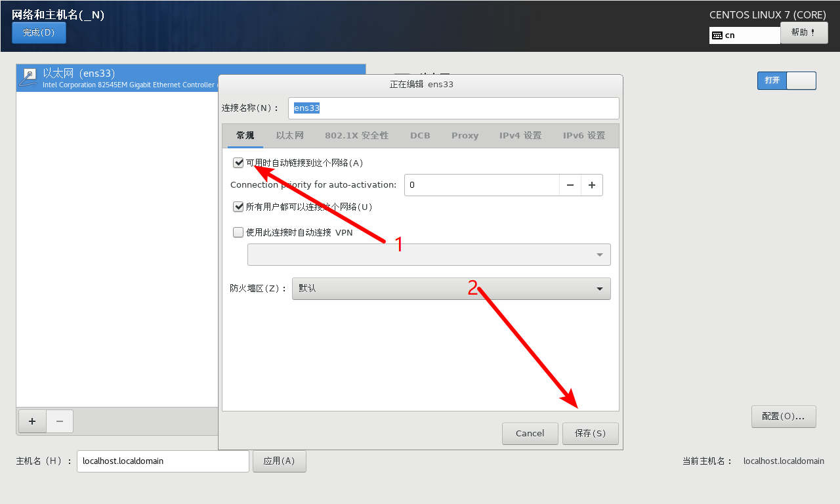Click the 应用(A) hostname button
Viewport: 840px width, 504px height.
(280, 461)
